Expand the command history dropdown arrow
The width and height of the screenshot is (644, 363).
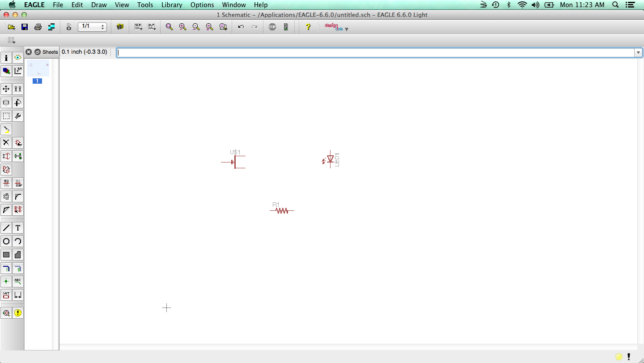click(x=639, y=52)
